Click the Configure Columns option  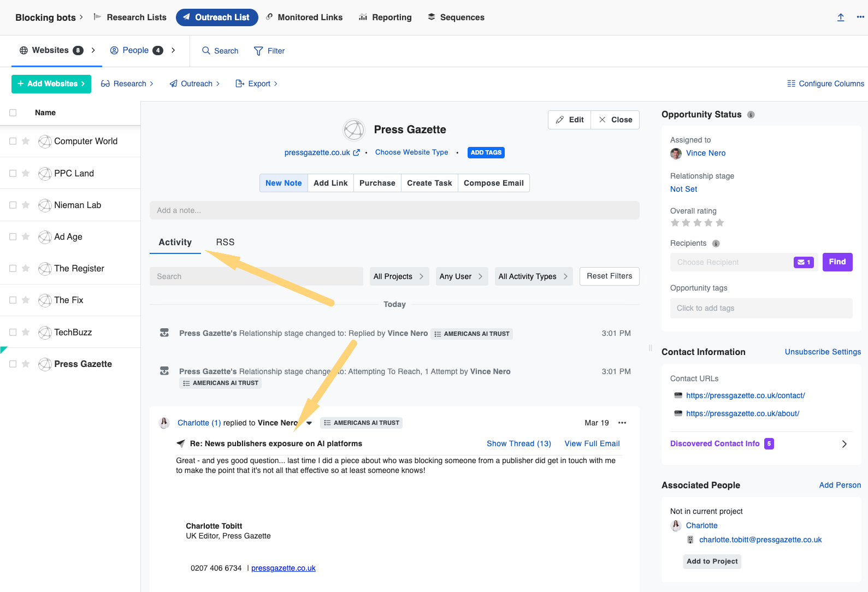point(825,84)
